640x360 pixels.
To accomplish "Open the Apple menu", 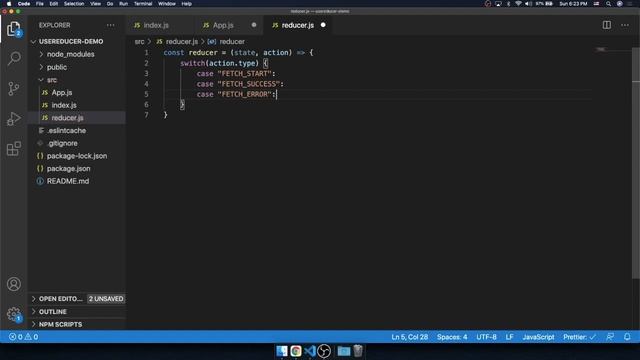I will tap(9, 4).
